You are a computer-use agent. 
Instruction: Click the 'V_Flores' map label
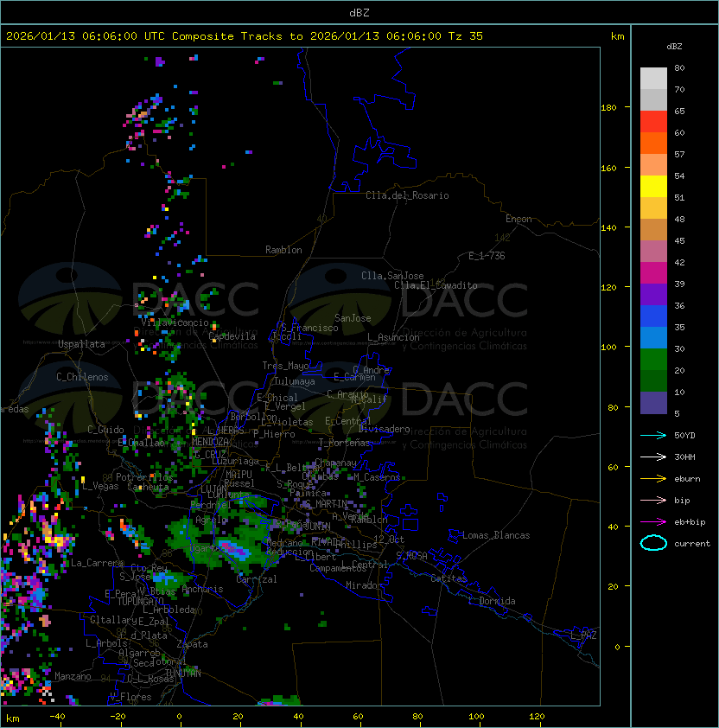coord(130,697)
